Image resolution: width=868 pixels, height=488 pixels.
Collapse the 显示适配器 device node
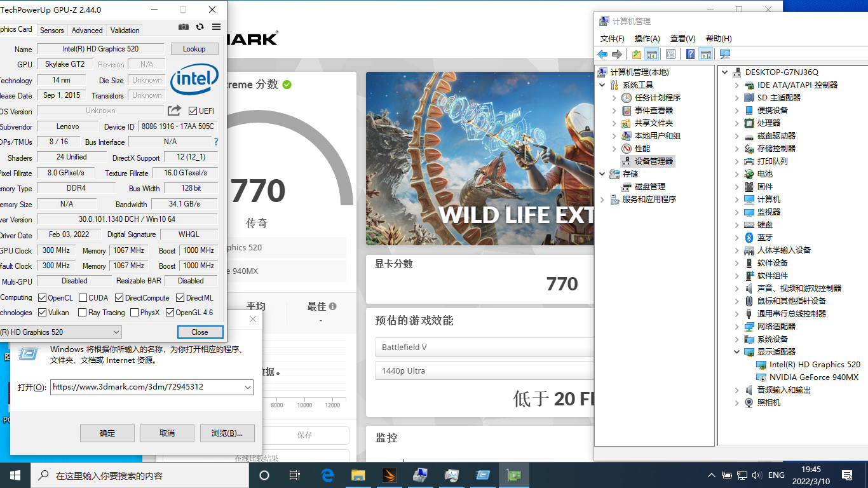736,351
